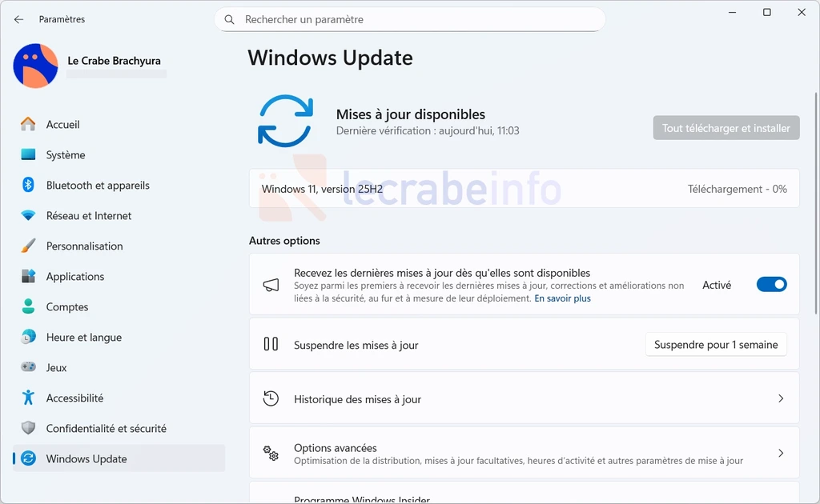
Task: Expand Options avancées chevron
Action: 781,453
